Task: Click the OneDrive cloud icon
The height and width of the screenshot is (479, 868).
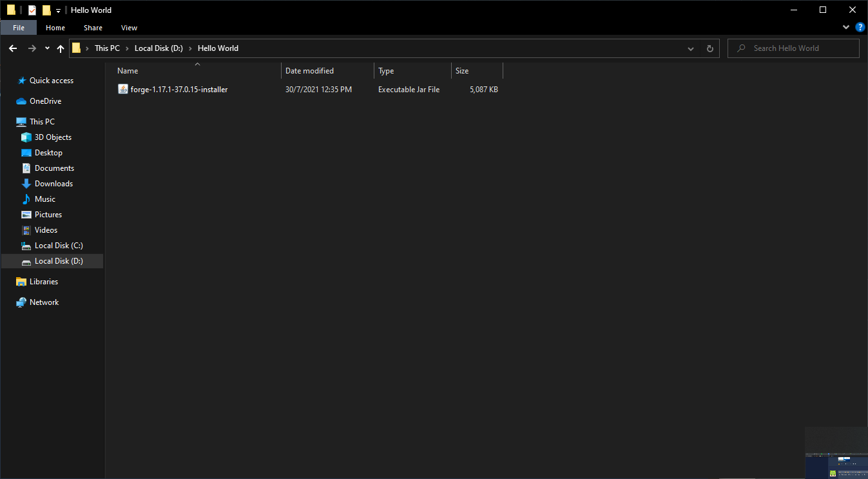Action: click(21, 101)
